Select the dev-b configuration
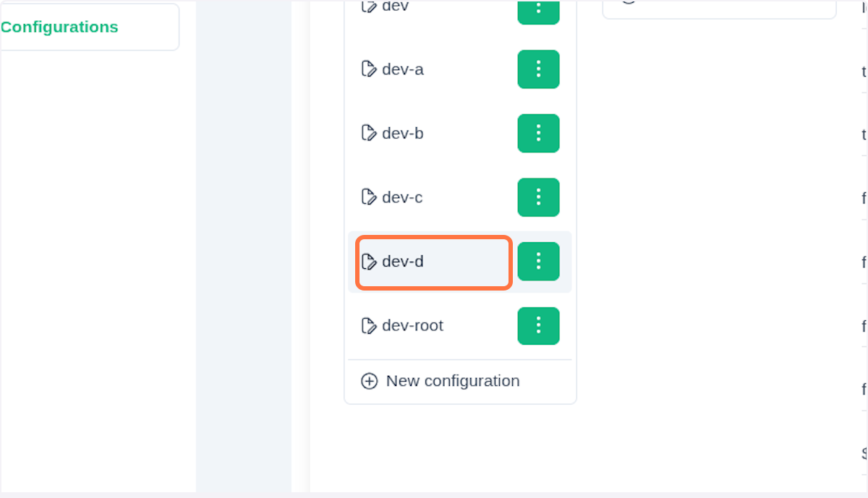868x498 pixels. point(403,133)
